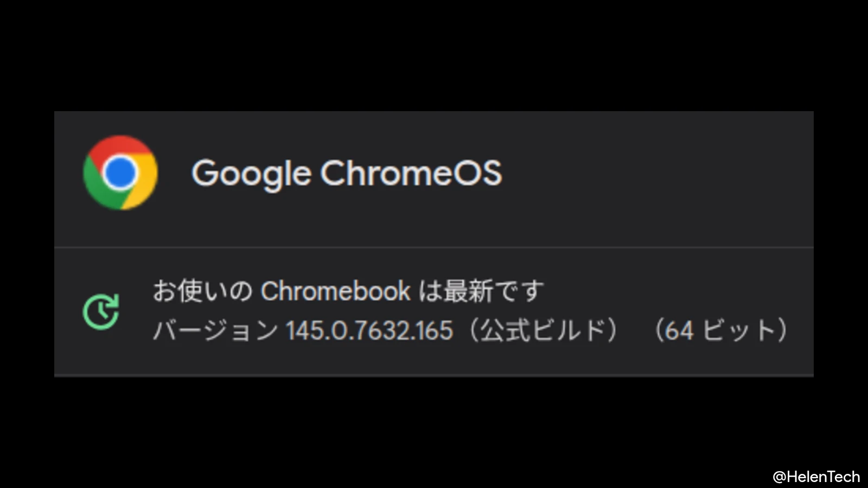The height and width of the screenshot is (488, 868).
Task: Click the divider line under the ChromeOS header
Action: point(434,245)
